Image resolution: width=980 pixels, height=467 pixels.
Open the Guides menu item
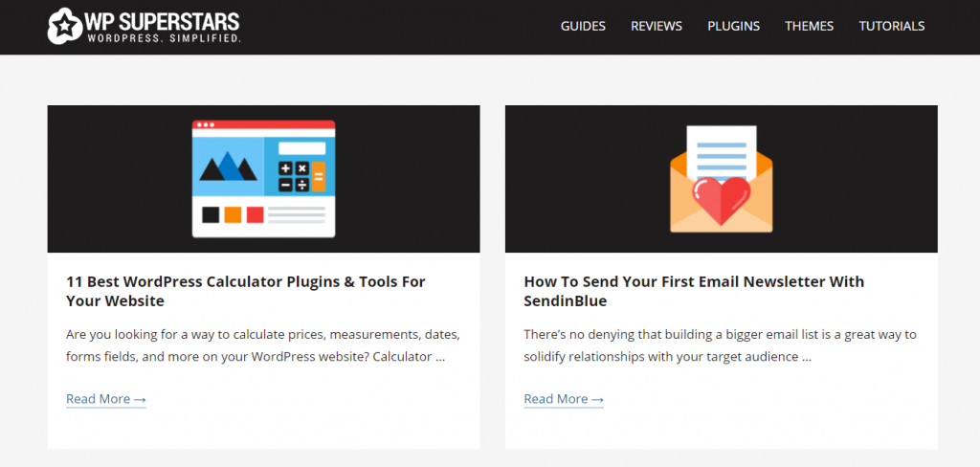pos(583,26)
